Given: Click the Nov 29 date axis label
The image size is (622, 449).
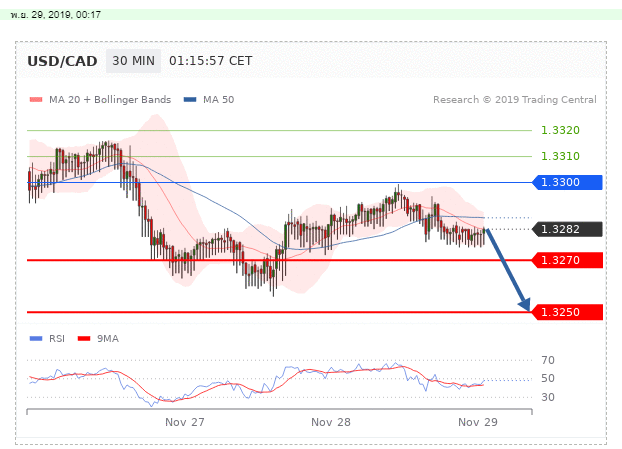Looking at the screenshot, I should (478, 422).
